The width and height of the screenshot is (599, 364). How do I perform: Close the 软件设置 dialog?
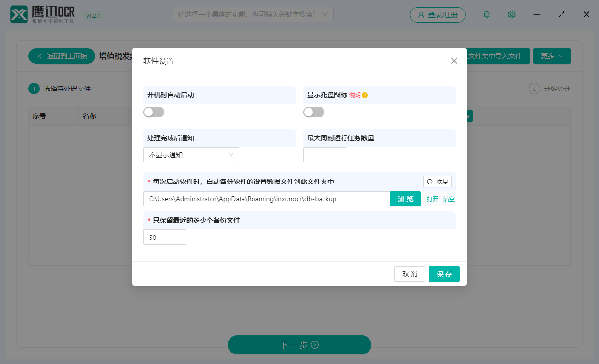[x=454, y=61]
